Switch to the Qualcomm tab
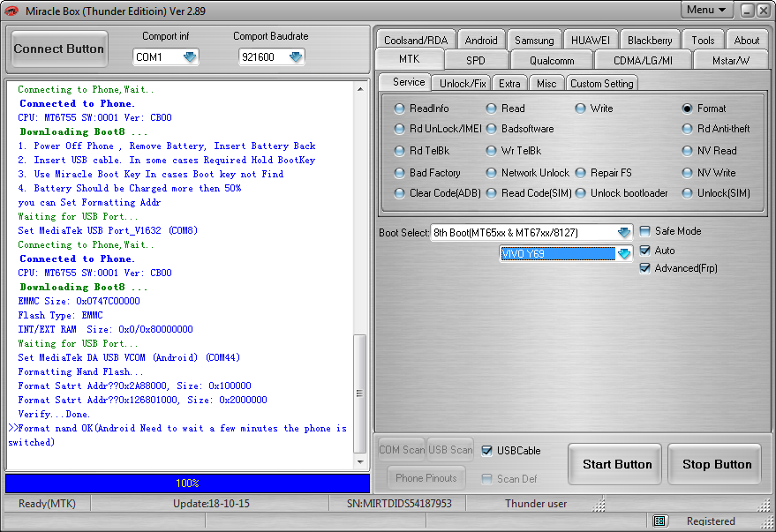 552,60
